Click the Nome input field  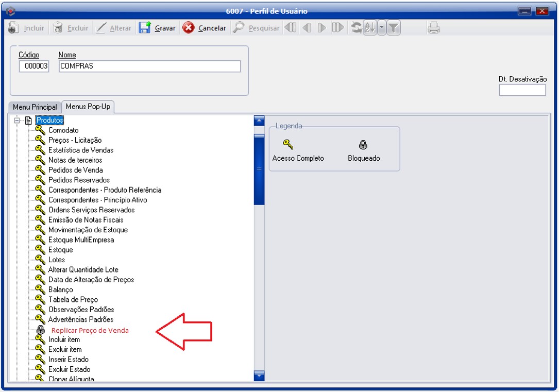pyautogui.click(x=149, y=66)
